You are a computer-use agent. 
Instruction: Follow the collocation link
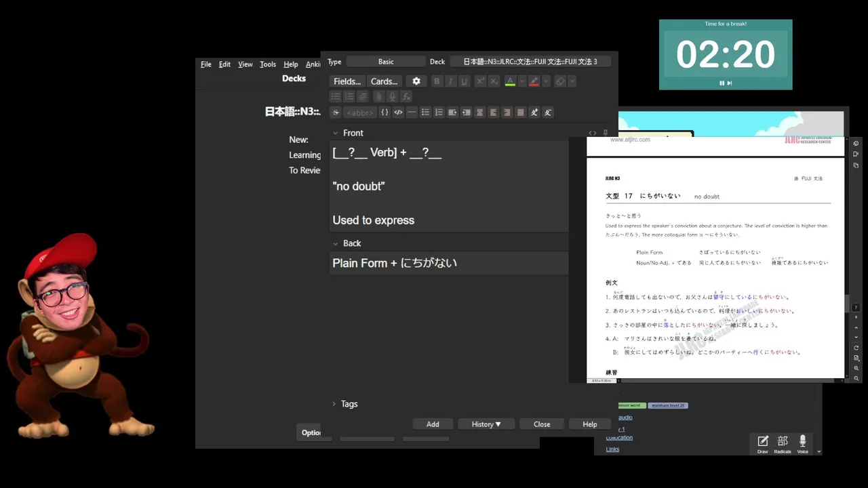pos(619,438)
